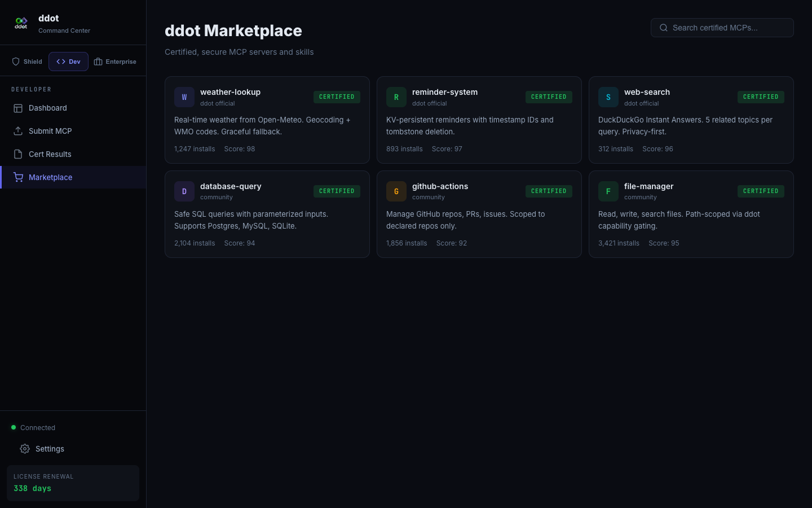The height and width of the screenshot is (508, 812).
Task: Click the file-manager F tile icon
Action: coord(608,191)
